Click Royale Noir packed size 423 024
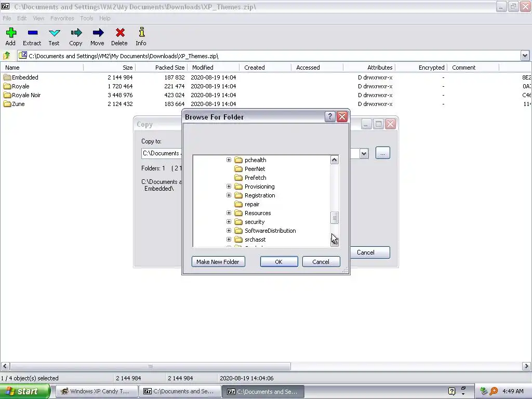 (x=175, y=95)
